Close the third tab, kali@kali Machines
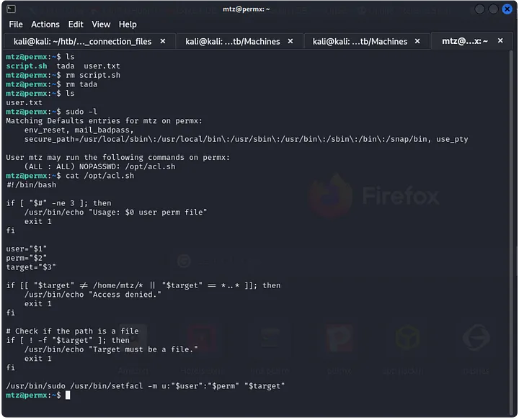Screen dimensions: 519x420 click(x=420, y=42)
